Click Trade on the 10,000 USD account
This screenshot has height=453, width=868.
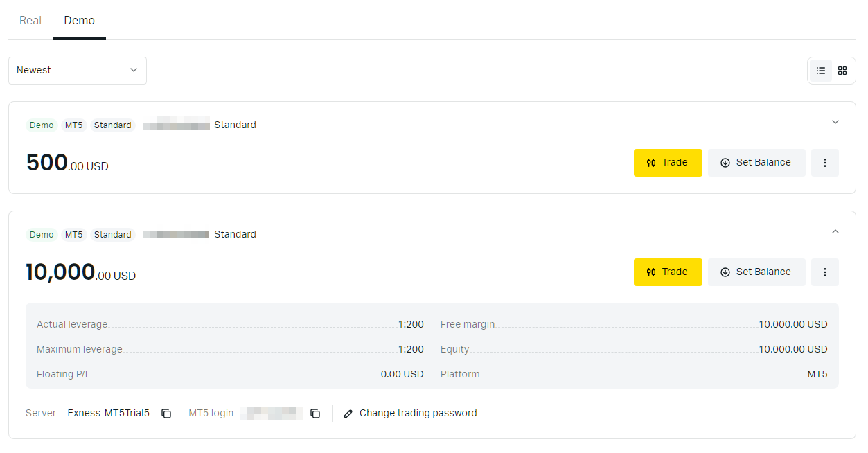[667, 272]
